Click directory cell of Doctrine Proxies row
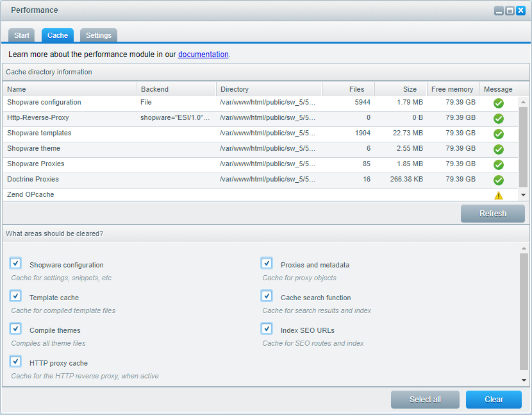Image resolution: width=532 pixels, height=415 pixels. pyautogui.click(x=268, y=179)
